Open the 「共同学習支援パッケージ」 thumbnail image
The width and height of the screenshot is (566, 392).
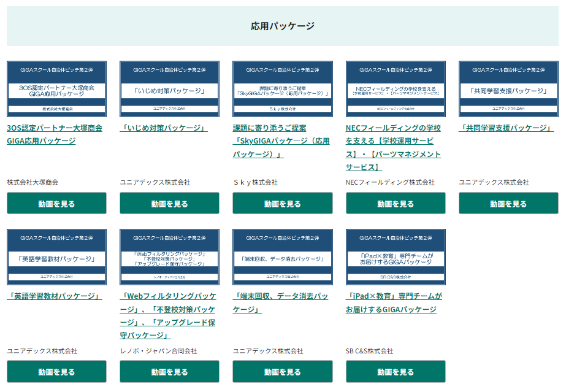[x=508, y=89]
